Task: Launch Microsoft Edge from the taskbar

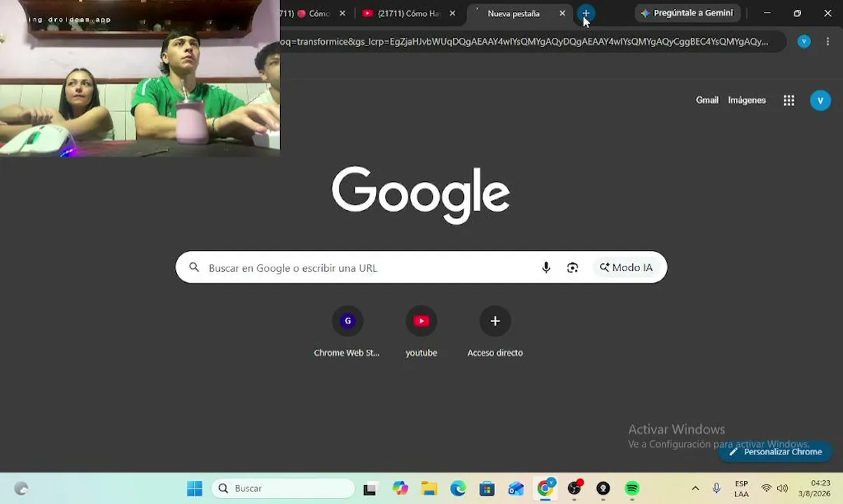Action: click(x=458, y=489)
